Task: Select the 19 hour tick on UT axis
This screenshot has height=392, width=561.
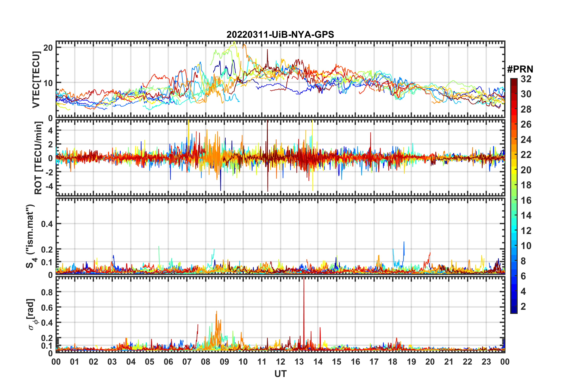Action: (x=411, y=362)
